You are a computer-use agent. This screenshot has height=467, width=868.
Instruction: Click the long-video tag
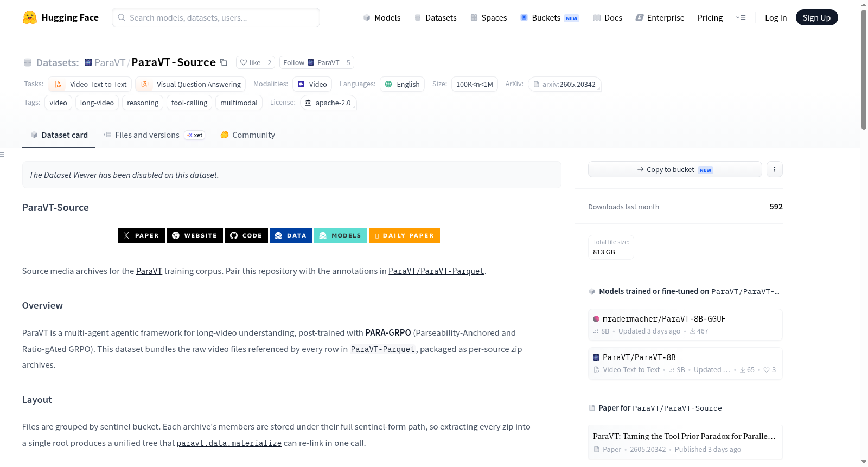pos(97,103)
